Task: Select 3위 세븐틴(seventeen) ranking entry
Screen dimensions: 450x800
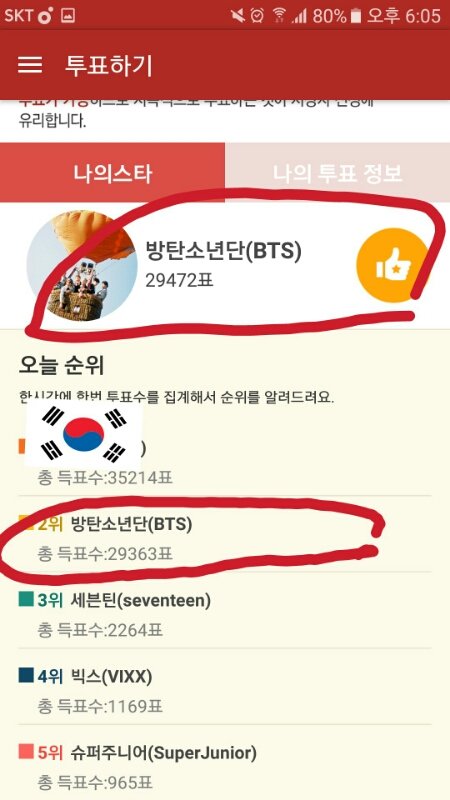Action: [224, 615]
